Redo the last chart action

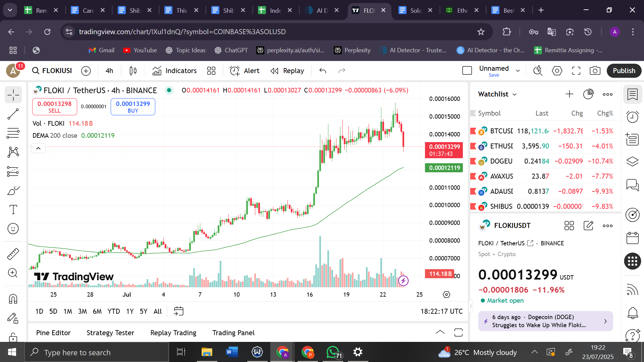click(342, 71)
